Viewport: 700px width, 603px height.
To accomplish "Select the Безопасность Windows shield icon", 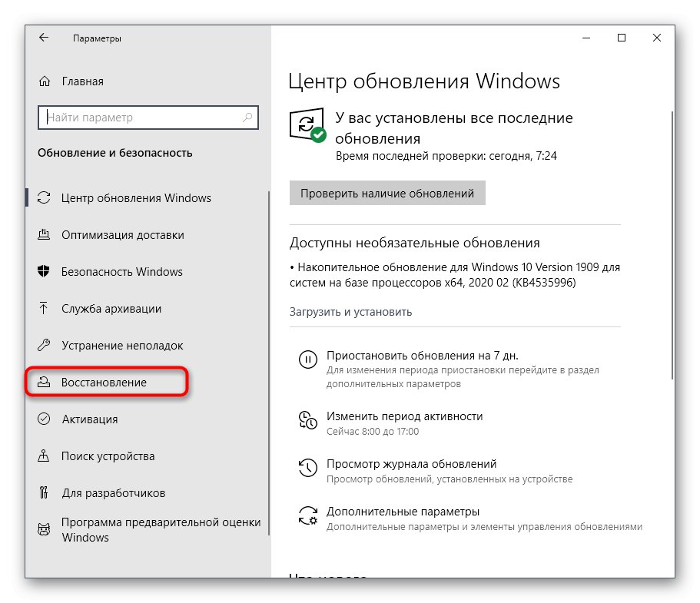I will (x=44, y=271).
